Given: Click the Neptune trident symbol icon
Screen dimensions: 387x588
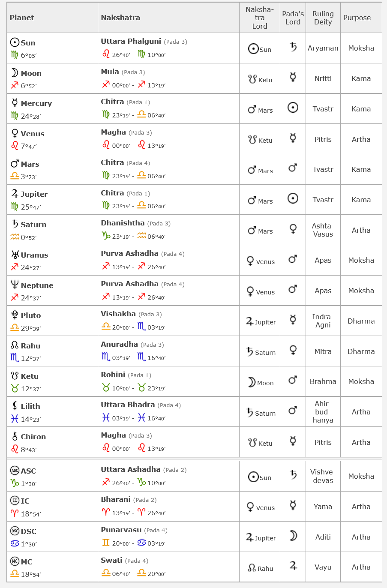Looking at the screenshot, I should pyautogui.click(x=15, y=285).
